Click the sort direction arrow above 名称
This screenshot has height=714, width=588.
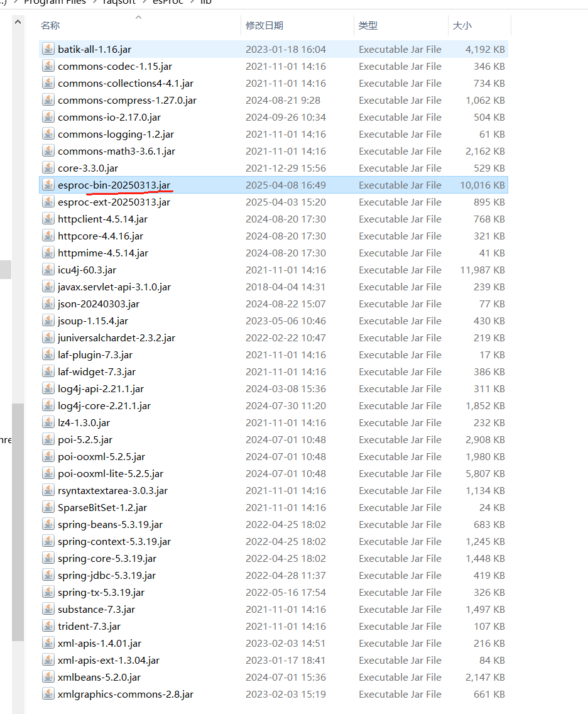[139, 18]
